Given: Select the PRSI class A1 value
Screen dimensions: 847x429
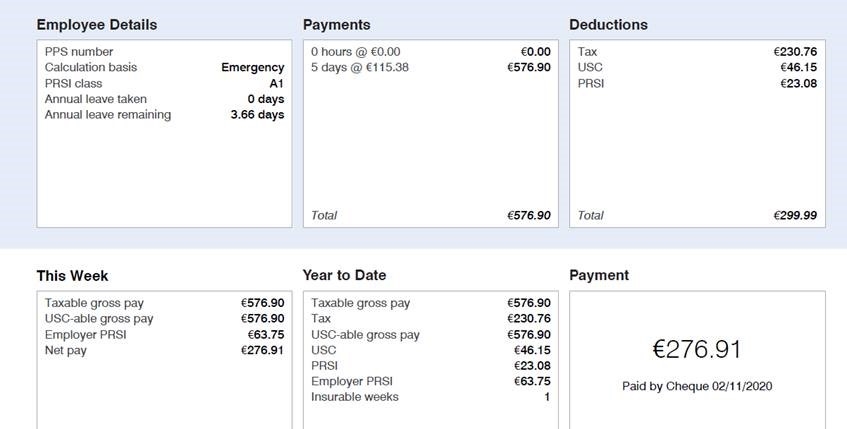Looking at the screenshot, I should pyautogui.click(x=276, y=84).
